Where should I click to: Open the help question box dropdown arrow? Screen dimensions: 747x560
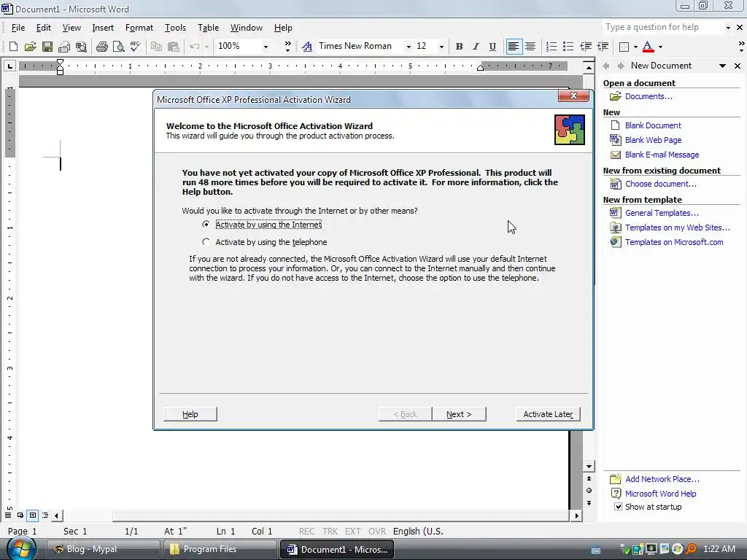point(728,28)
